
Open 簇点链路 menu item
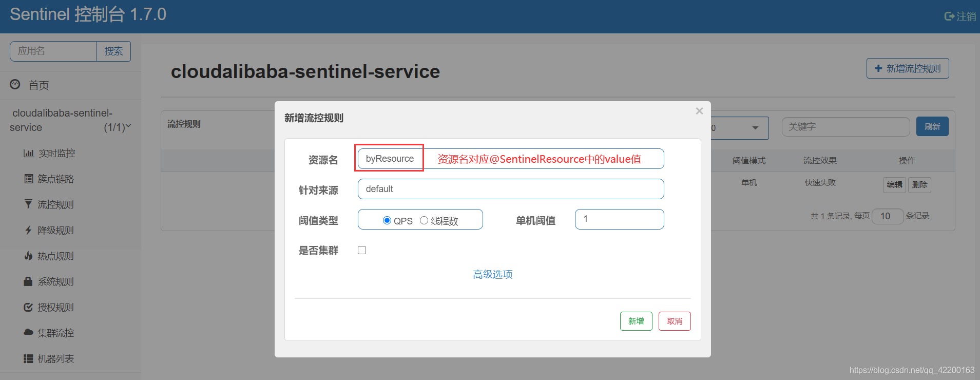[x=56, y=179]
